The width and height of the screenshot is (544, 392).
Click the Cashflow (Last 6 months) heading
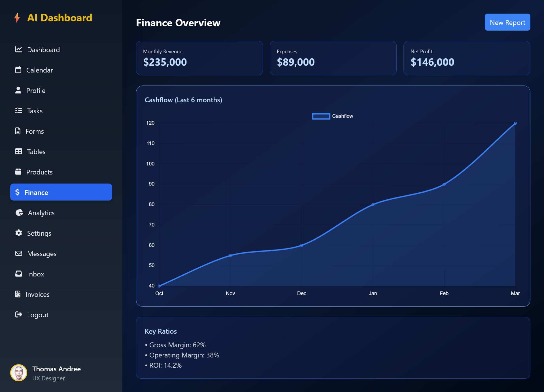point(184,100)
